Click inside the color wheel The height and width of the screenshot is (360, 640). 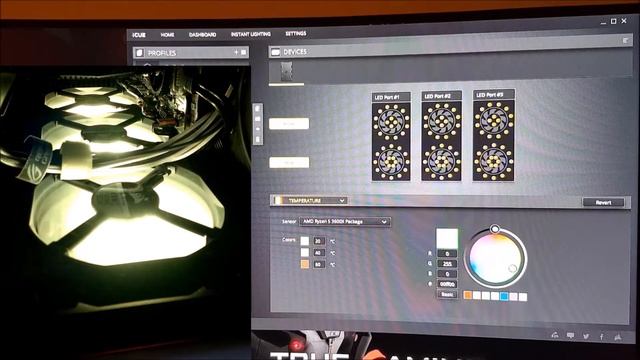coord(495,259)
